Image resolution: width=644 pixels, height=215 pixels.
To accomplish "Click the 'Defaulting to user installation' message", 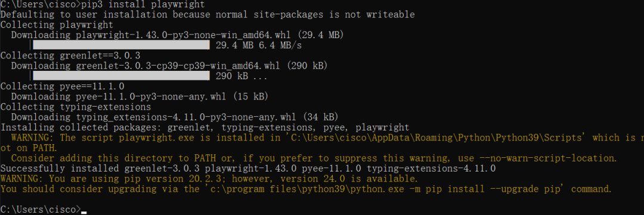I will click(208, 14).
